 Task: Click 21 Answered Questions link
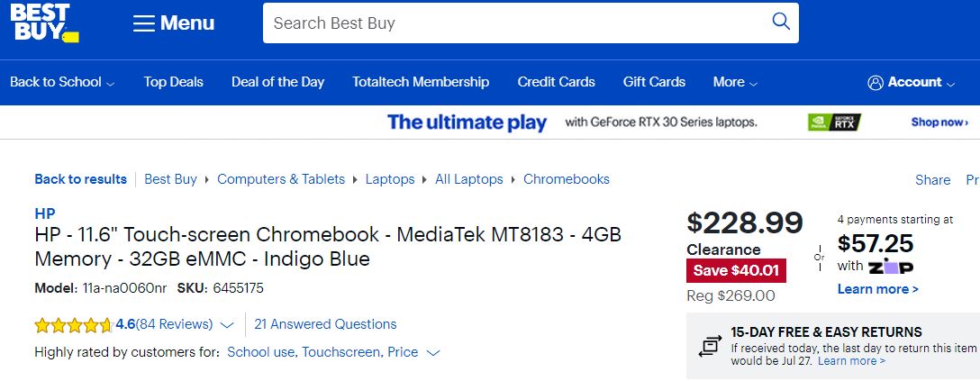[326, 324]
